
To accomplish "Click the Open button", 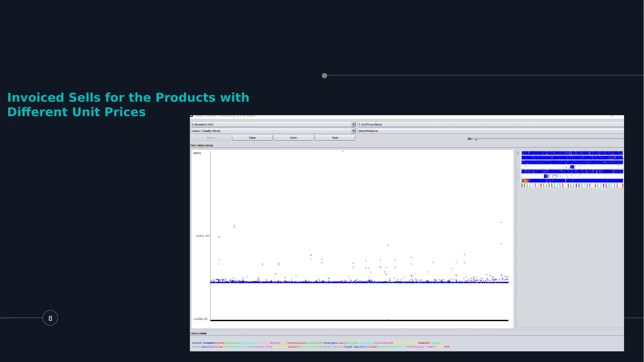I will click(294, 138).
